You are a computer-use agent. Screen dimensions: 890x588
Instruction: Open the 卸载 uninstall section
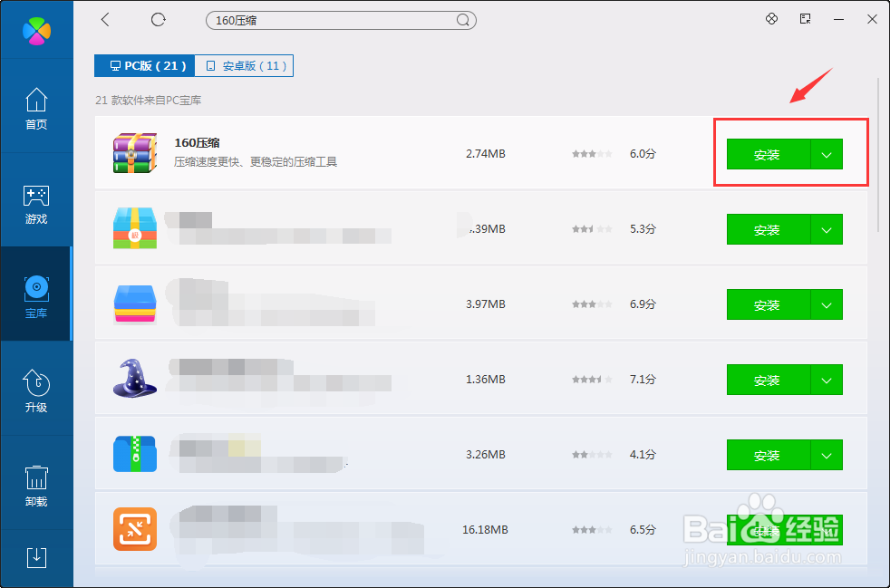pyautogui.click(x=36, y=486)
